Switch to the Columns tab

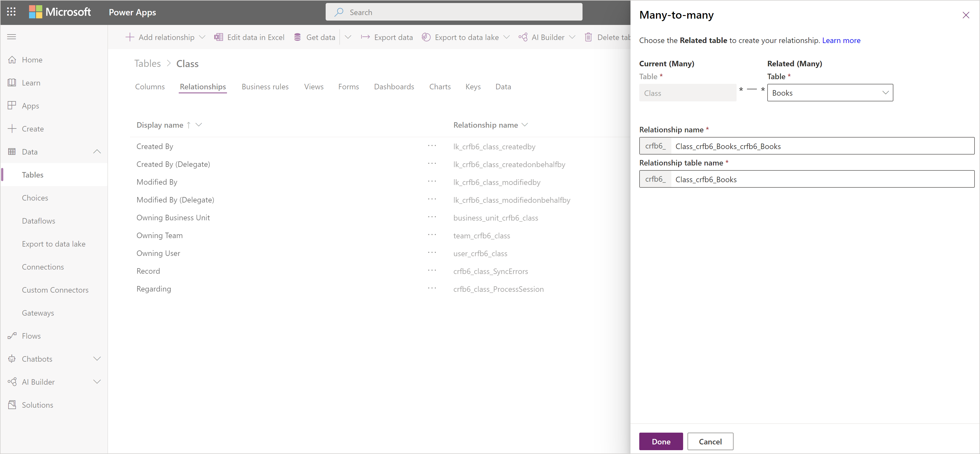[x=150, y=86]
